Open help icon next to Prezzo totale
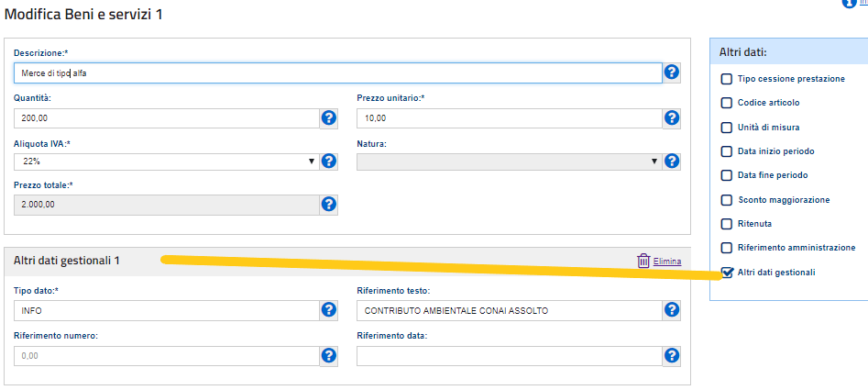Viewport: 868px width, 390px height. pyautogui.click(x=329, y=205)
